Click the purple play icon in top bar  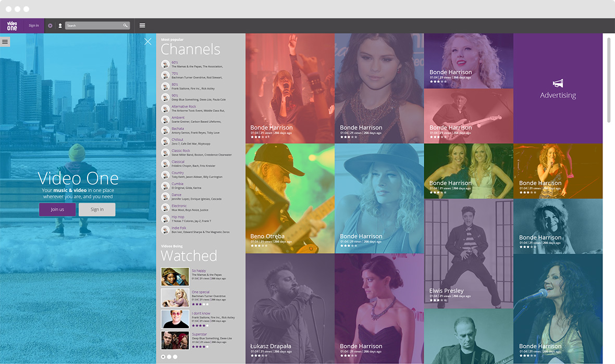50,26
